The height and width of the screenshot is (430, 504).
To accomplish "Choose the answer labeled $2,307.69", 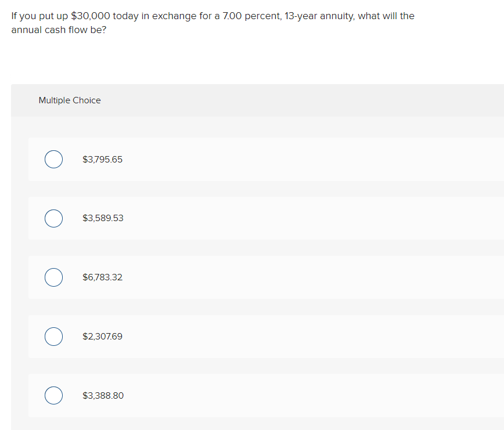I will point(102,337).
